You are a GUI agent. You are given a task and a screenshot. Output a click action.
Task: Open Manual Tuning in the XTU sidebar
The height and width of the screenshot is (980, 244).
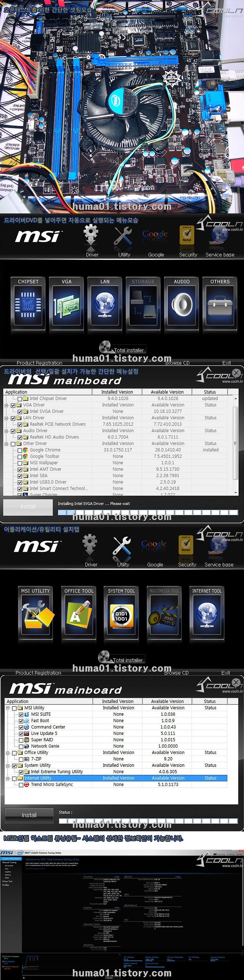(9, 862)
